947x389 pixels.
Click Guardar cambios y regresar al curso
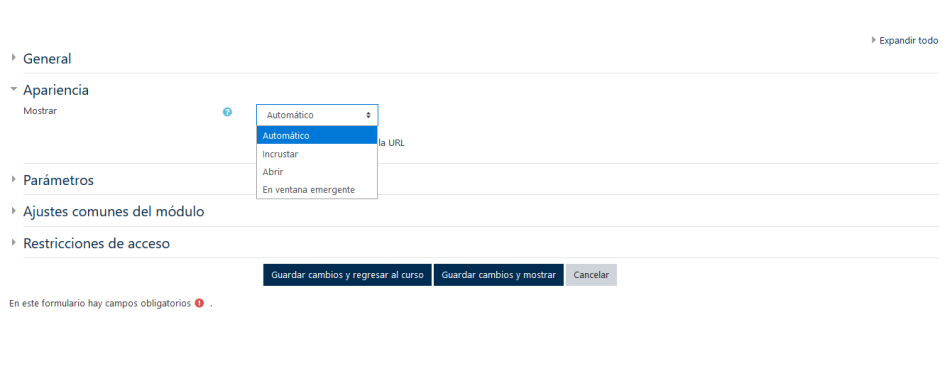point(347,275)
